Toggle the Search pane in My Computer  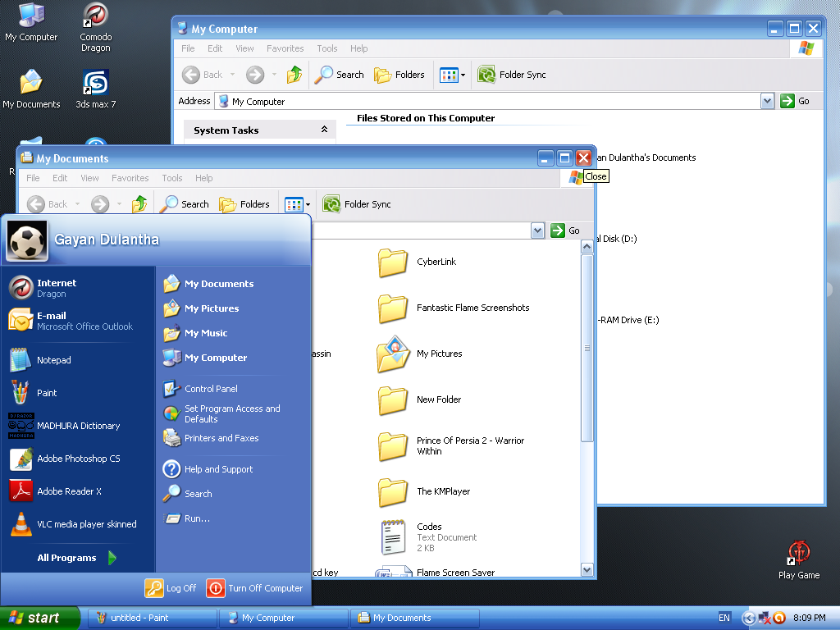pos(339,74)
